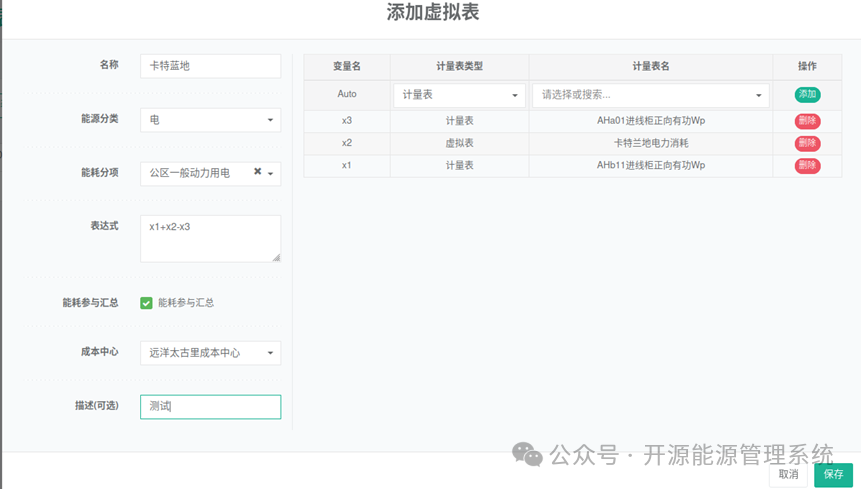Open the 能源分类 dropdown showing 电
Viewport: 861px width, 489px height.
point(210,120)
